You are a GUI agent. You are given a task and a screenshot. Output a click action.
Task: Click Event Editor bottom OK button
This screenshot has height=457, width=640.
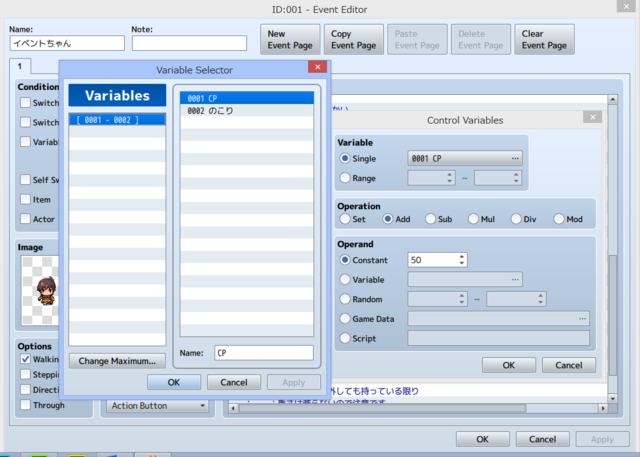pyautogui.click(x=482, y=439)
